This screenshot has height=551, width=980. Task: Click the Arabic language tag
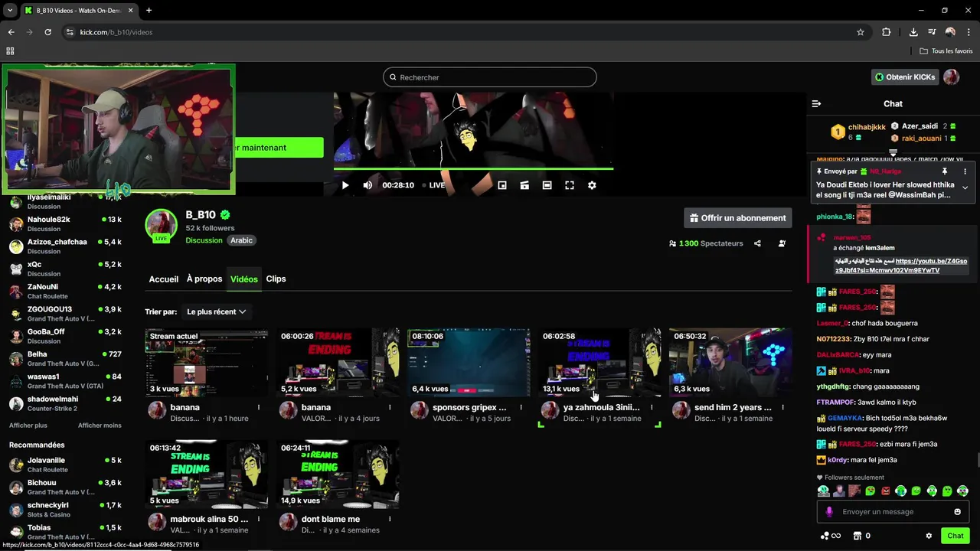[x=241, y=240]
